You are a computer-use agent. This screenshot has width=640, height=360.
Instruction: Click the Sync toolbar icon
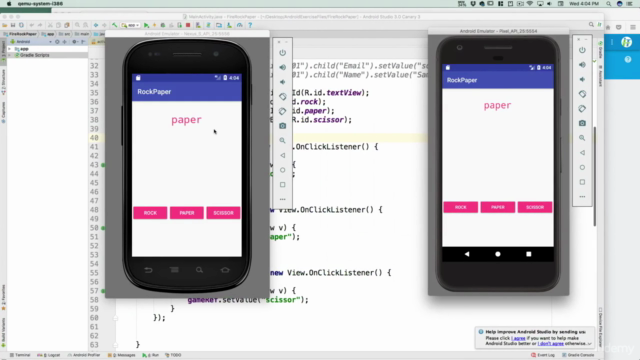point(21,25)
